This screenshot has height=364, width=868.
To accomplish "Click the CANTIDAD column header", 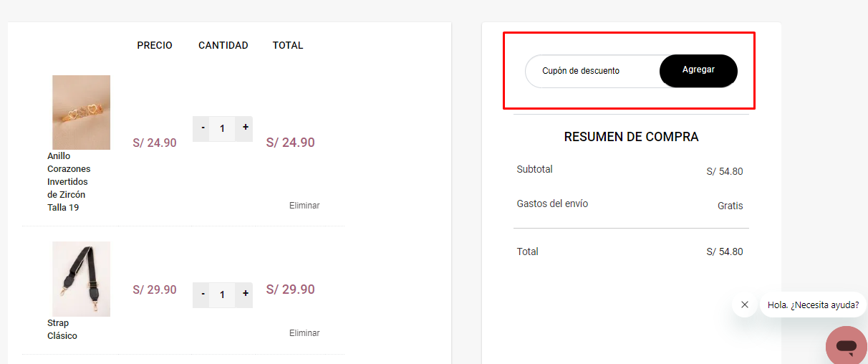I will point(223,45).
